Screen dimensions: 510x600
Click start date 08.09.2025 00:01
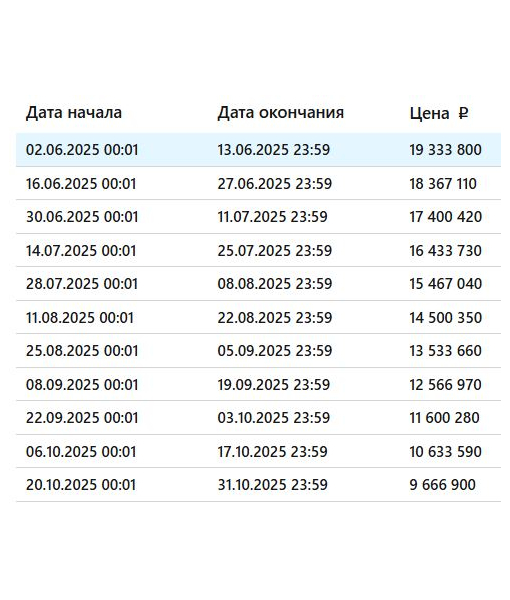point(82,385)
